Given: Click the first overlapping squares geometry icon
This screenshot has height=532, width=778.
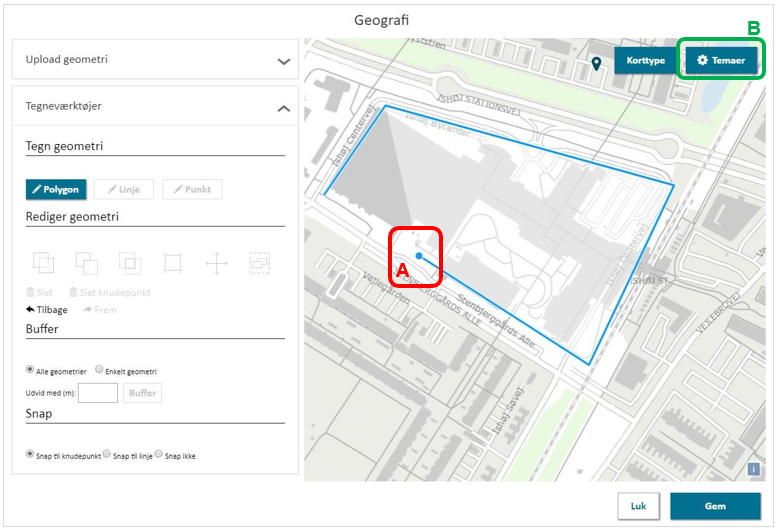Looking at the screenshot, I should pyautogui.click(x=44, y=263).
